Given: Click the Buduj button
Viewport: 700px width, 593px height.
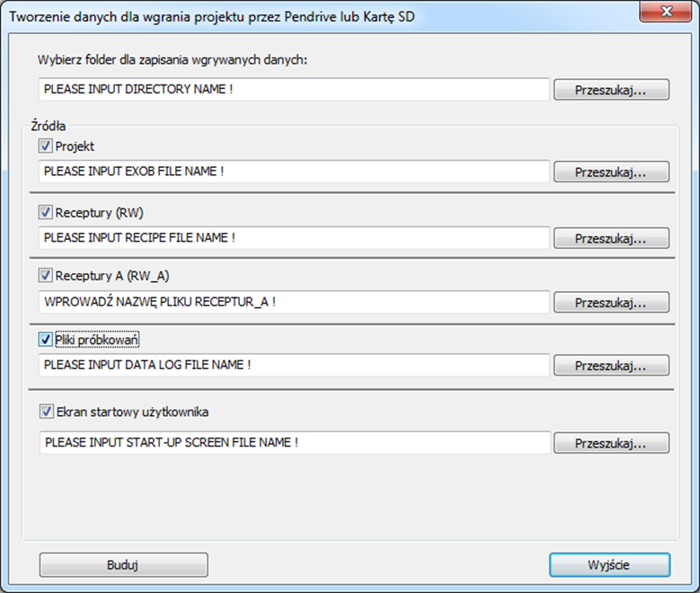Looking at the screenshot, I should [123, 565].
